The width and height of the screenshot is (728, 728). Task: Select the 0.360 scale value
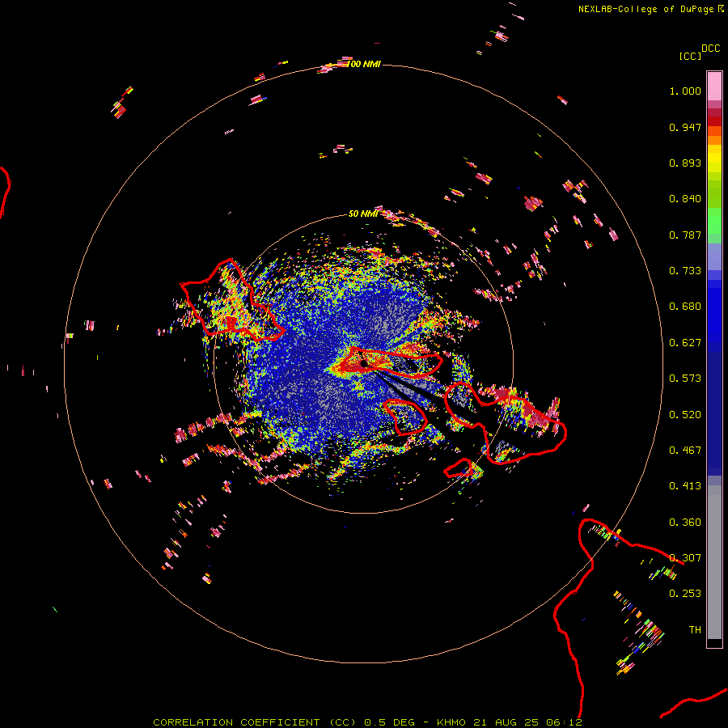click(x=685, y=523)
